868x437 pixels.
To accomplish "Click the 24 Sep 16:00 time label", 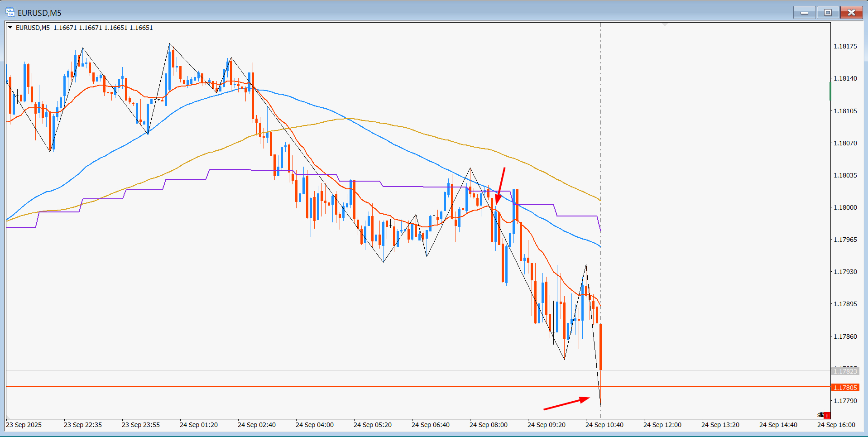I will (836, 425).
